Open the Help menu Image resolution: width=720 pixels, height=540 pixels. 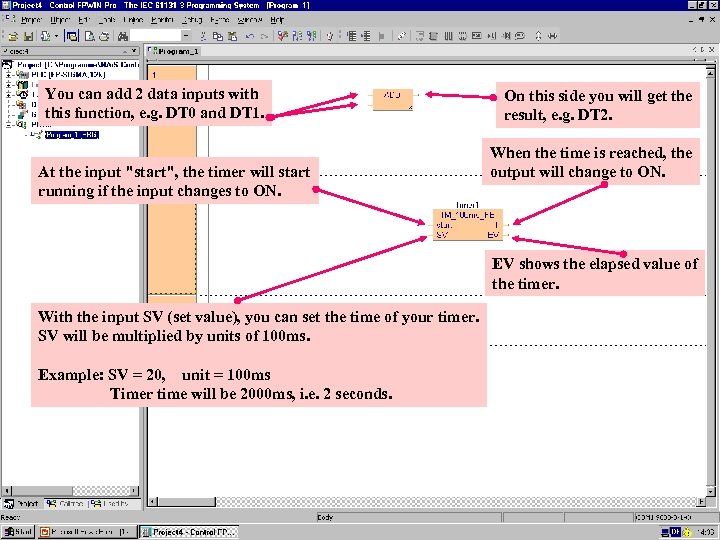(277, 20)
